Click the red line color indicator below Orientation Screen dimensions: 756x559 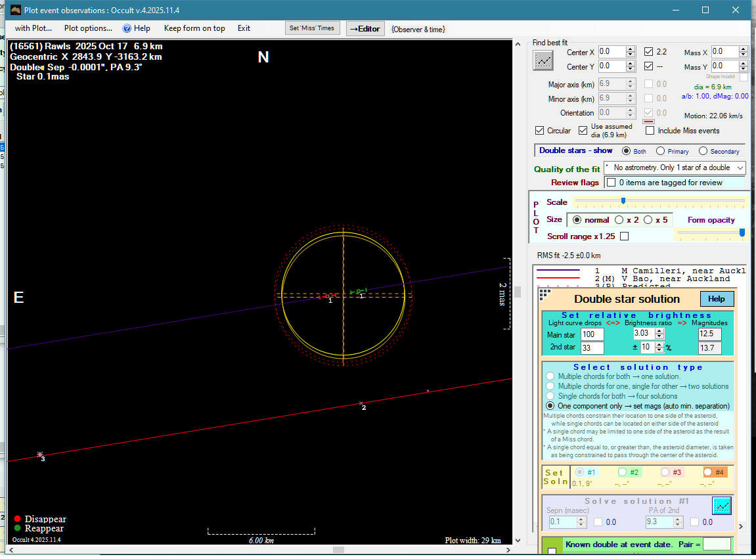[x=648, y=122]
